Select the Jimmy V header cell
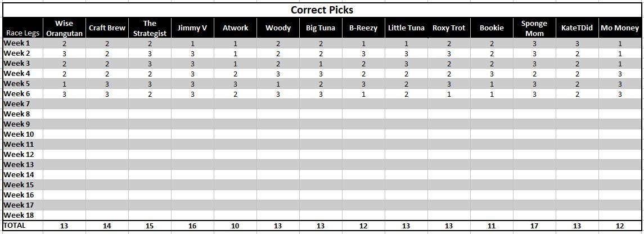 pos(192,28)
